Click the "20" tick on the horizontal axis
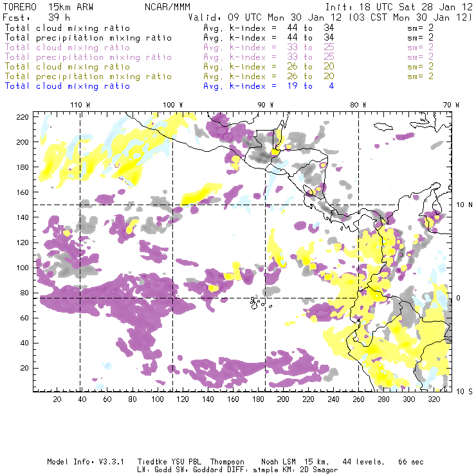 click(x=57, y=399)
